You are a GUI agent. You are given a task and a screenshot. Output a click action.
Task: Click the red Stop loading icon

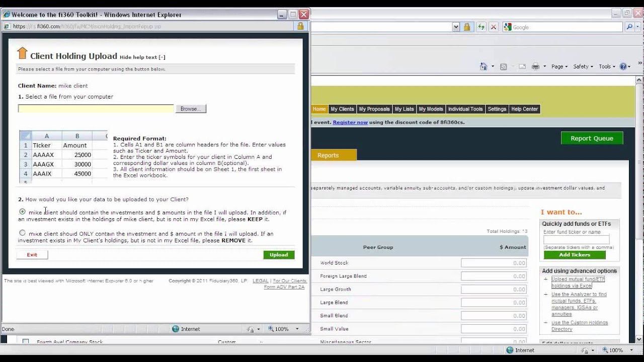[x=494, y=27]
